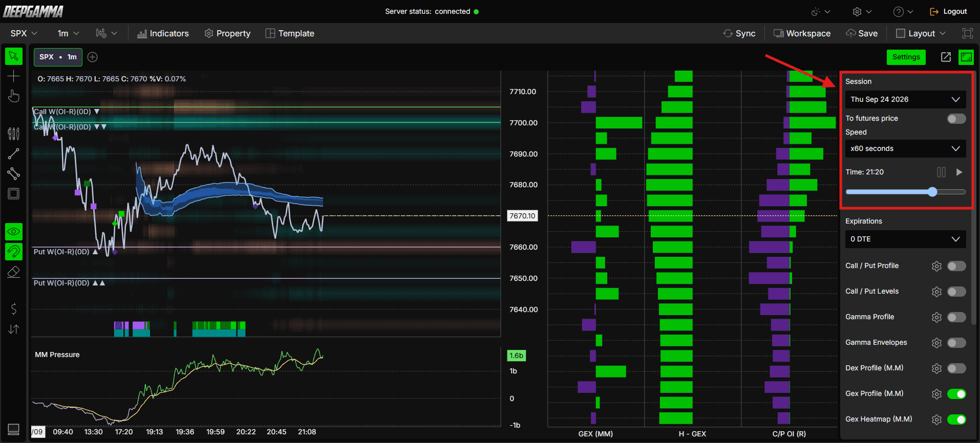Viewport: 980px width, 443px height.
Task: Toggle the eye visibility tool
Action: point(14,232)
